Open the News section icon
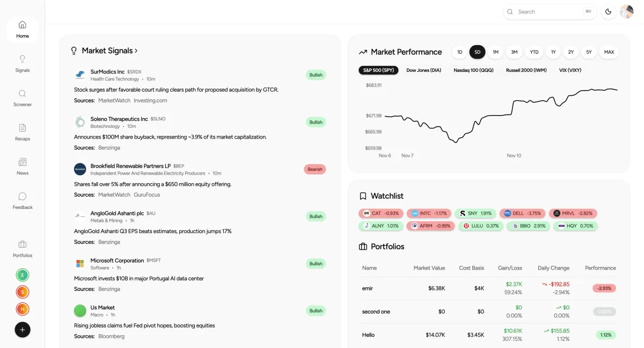Screen dimensions: 644x348 22,162
